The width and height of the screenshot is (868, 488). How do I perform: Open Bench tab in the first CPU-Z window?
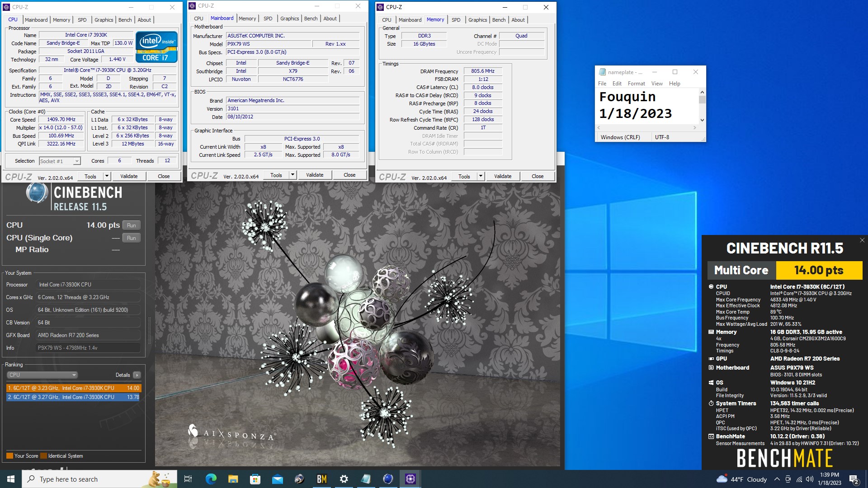pos(125,20)
